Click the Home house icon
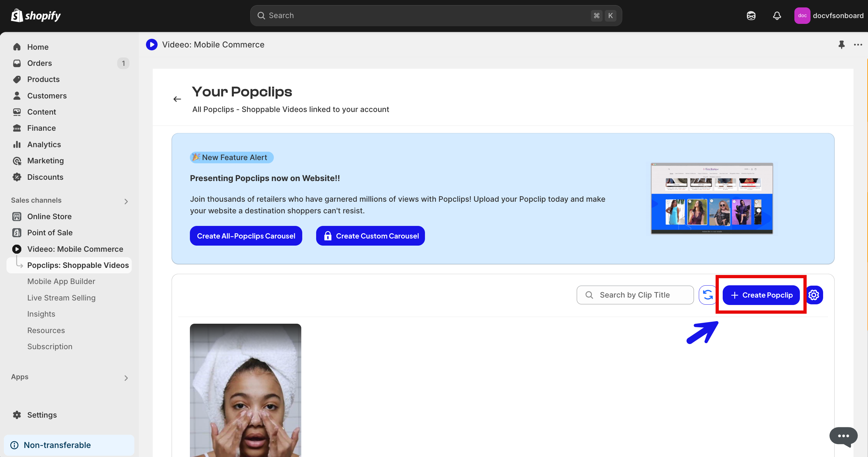Viewport: 868px width, 457px height. coord(17,47)
